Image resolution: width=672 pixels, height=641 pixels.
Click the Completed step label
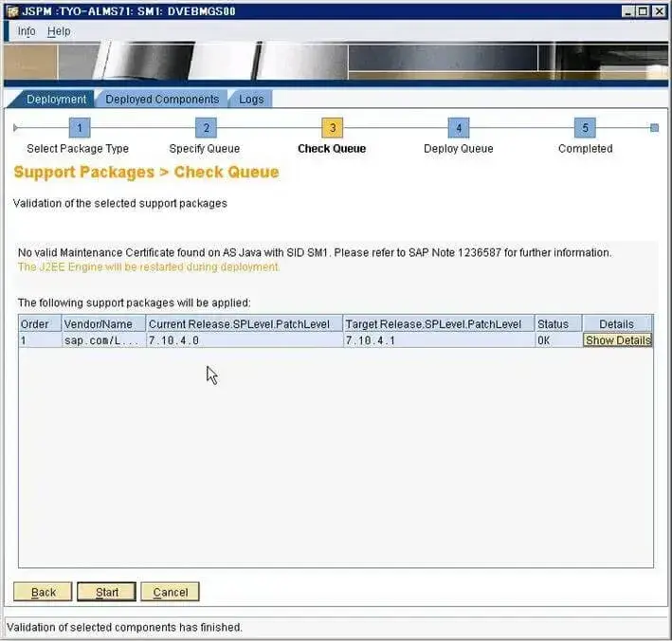coord(585,149)
